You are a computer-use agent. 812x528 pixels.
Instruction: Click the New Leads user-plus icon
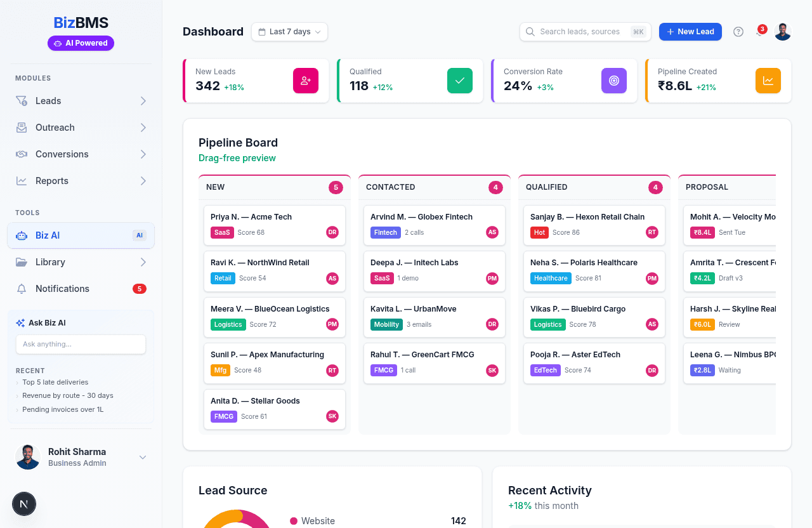coord(306,81)
